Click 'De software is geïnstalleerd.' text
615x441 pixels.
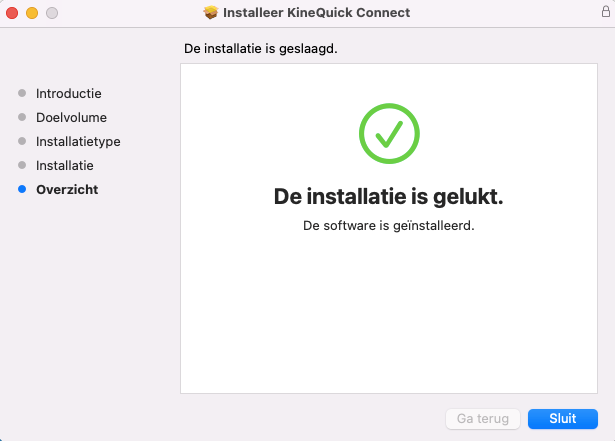click(389, 226)
